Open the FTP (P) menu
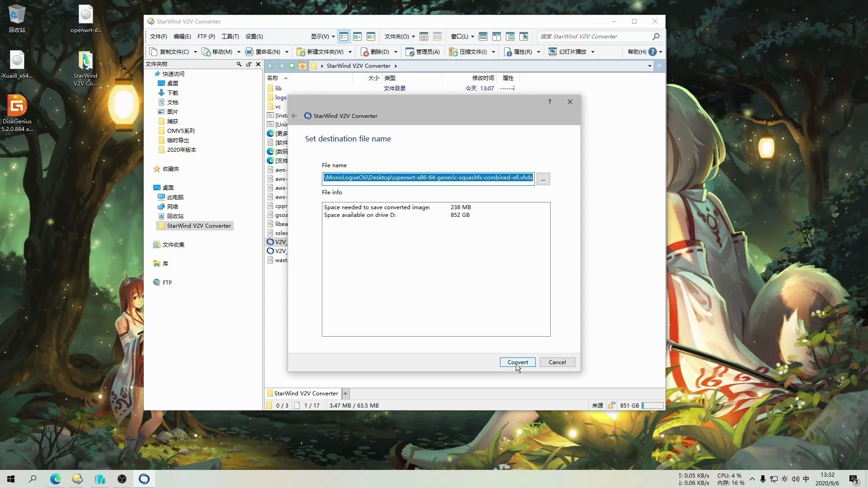 tap(206, 36)
